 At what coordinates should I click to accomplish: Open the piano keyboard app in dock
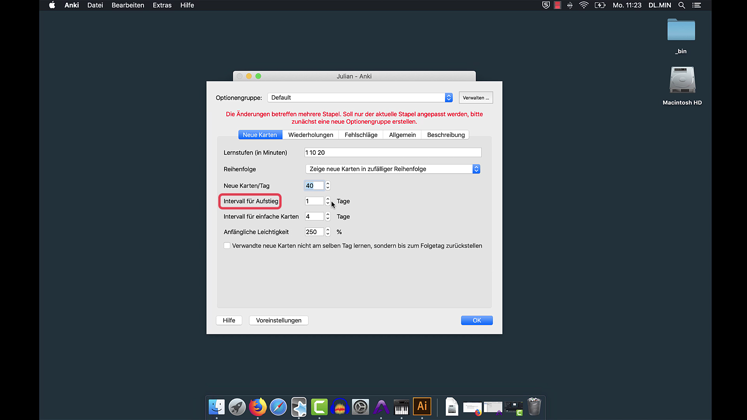pos(401,407)
